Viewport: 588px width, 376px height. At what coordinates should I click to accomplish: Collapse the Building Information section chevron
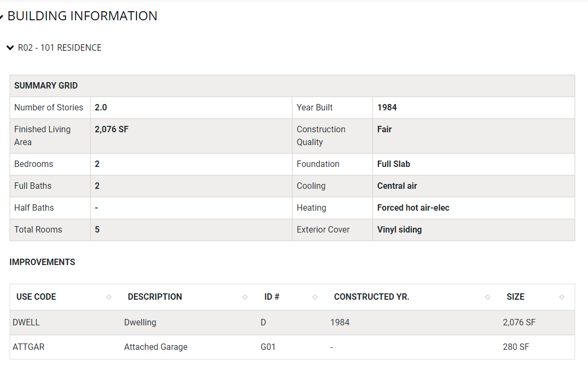2,17
